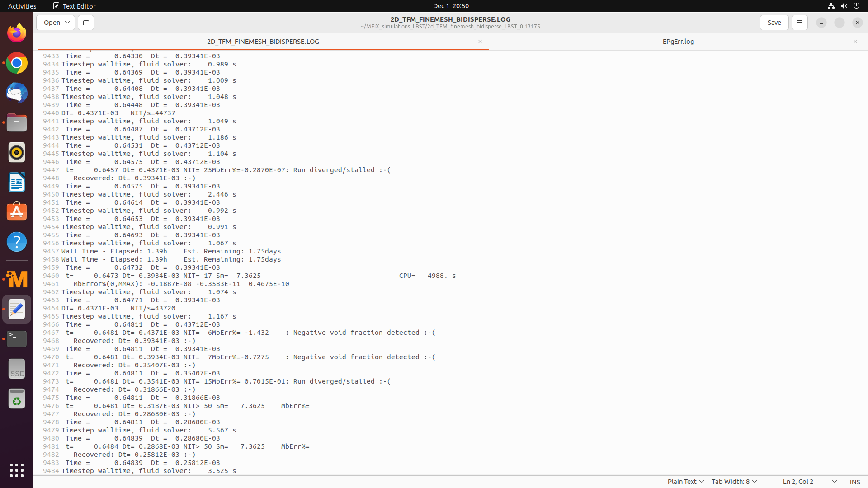Open the Trash from the dock

click(x=17, y=399)
